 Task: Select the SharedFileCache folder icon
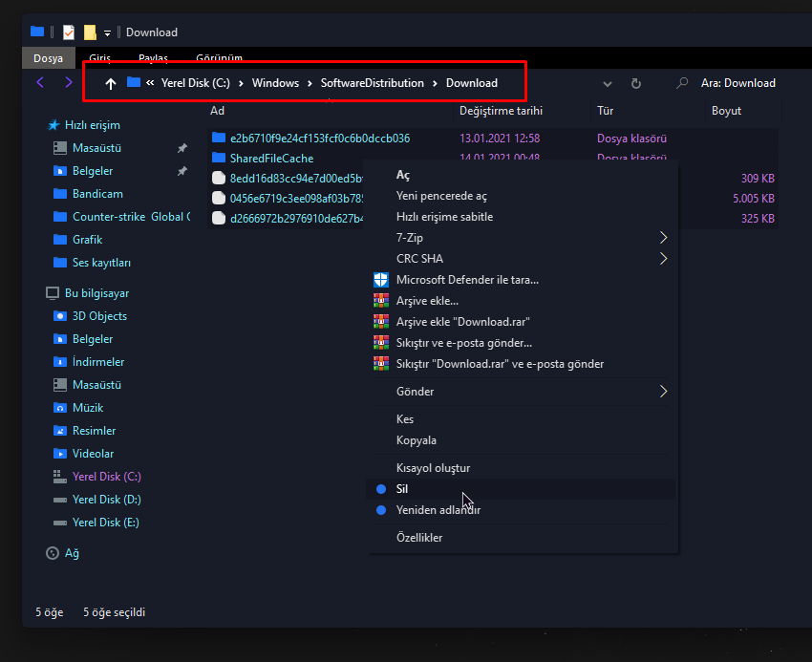click(218, 159)
